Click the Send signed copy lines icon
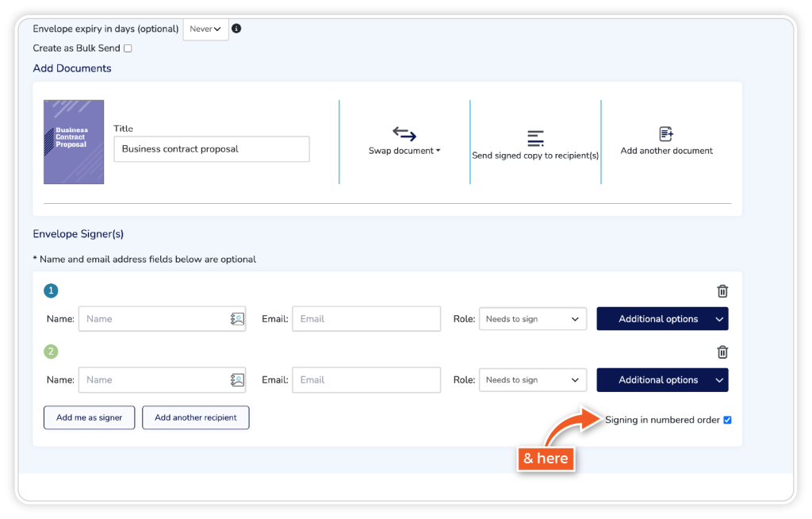812x519 pixels. coord(535,138)
